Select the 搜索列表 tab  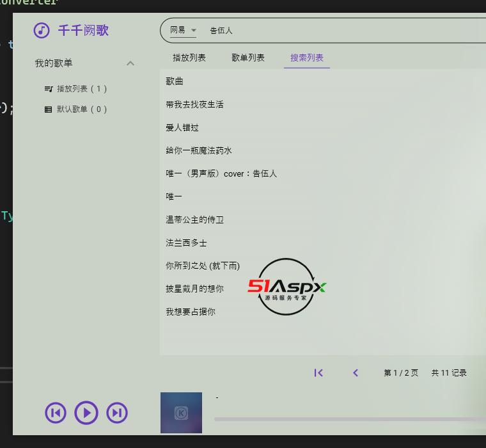pyautogui.click(x=307, y=58)
